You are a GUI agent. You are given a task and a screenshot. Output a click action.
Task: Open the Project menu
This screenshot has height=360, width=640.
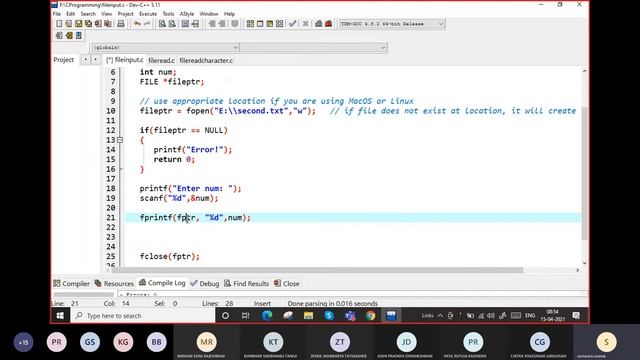[125, 14]
